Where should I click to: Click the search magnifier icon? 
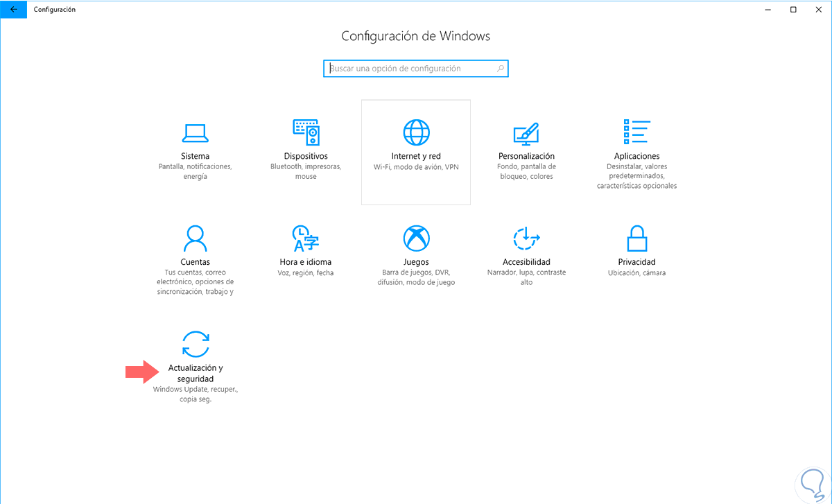pos(501,69)
